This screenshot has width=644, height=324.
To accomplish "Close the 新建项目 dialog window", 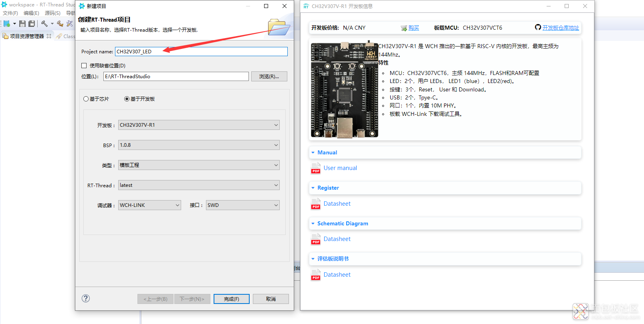I will 285,6.
